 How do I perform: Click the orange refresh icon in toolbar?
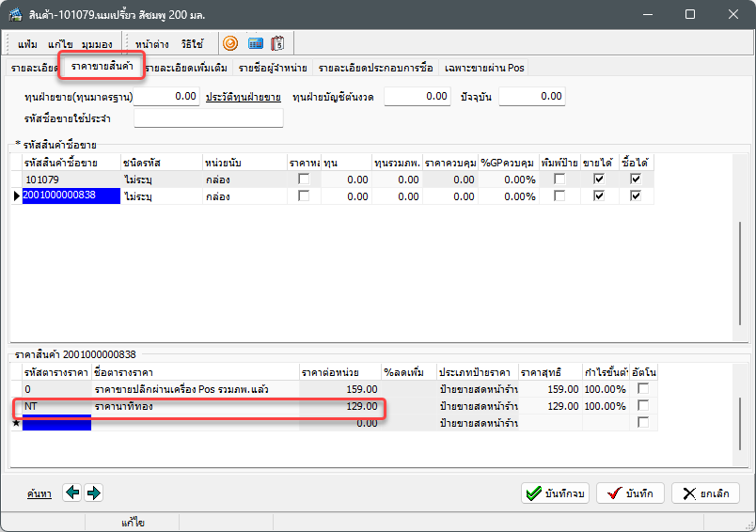point(229,43)
